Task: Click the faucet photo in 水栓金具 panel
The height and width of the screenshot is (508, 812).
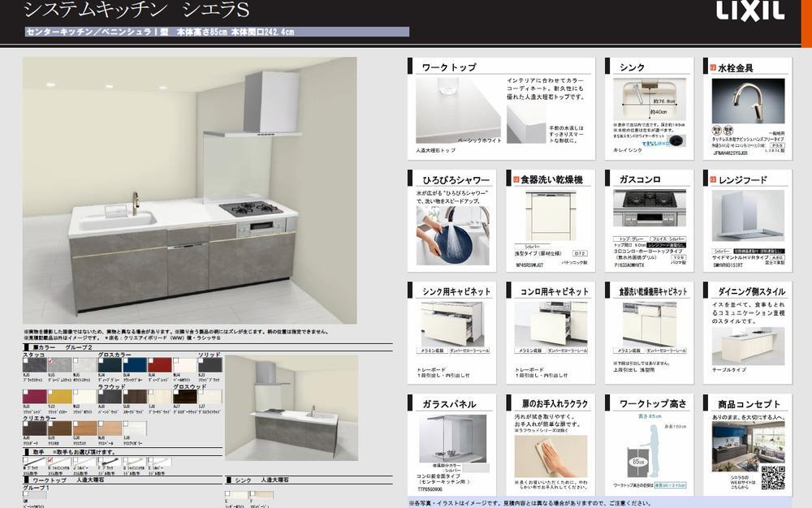Action: (x=748, y=101)
